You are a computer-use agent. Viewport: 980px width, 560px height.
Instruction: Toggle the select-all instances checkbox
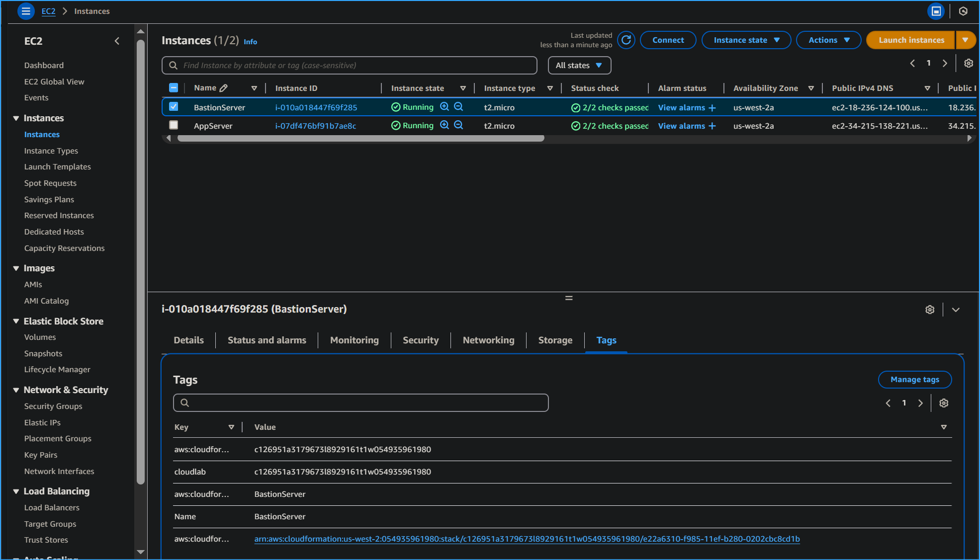(174, 87)
